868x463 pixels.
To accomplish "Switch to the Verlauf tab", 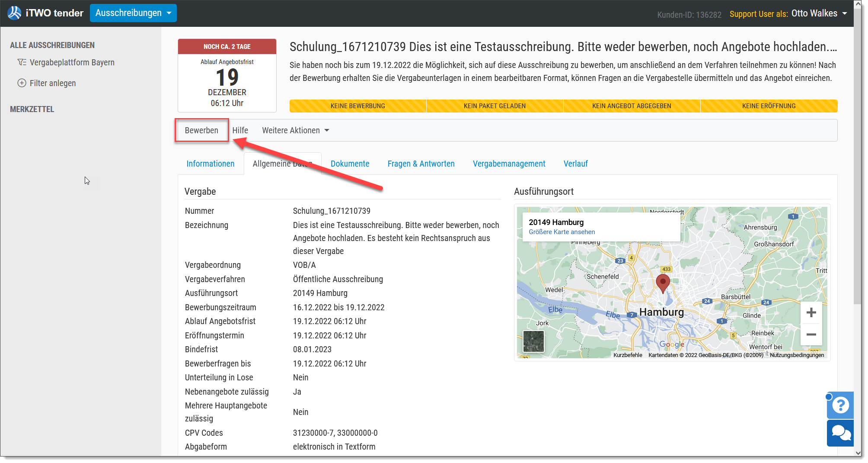I will 575,164.
